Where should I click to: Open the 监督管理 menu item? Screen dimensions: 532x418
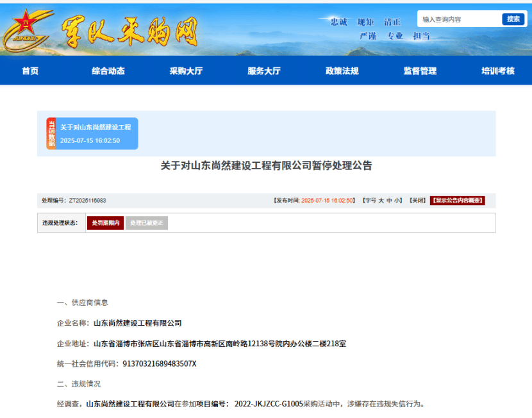pos(420,71)
